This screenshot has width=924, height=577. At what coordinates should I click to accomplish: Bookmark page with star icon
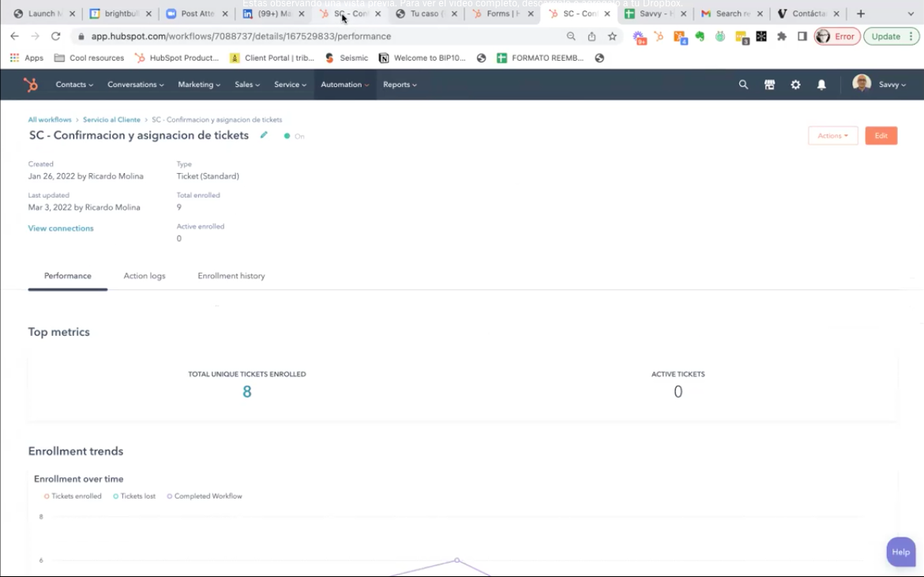coord(612,36)
